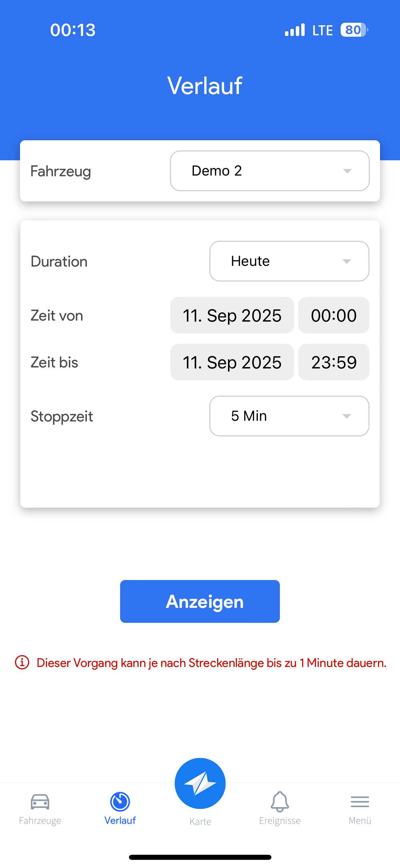Tap the home indicator bar
Viewport: 400px width, 868px height.
point(200,857)
